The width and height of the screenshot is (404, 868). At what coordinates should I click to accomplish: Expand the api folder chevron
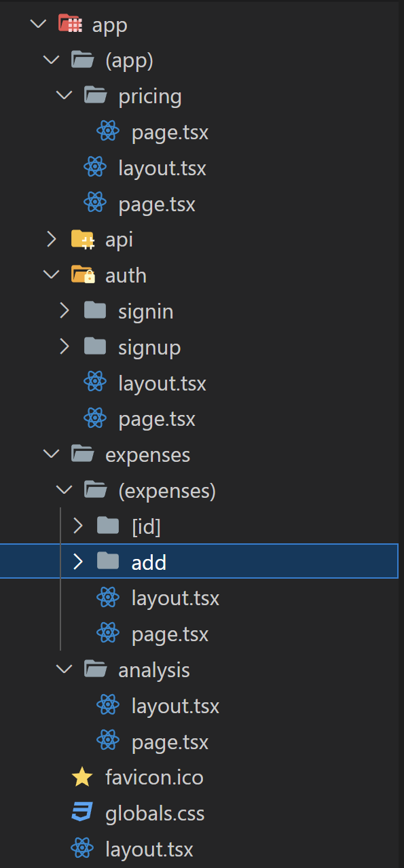tap(51, 239)
